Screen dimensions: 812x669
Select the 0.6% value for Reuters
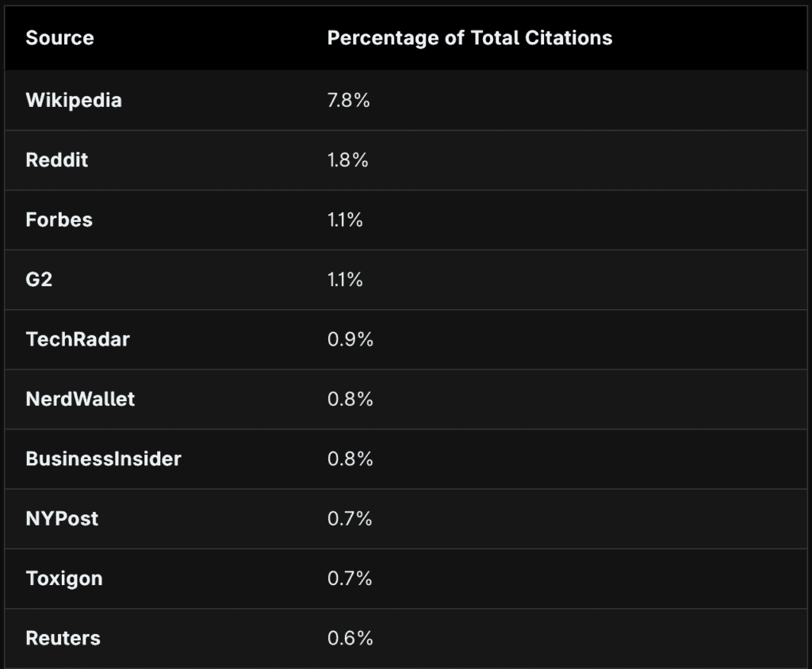(350, 638)
